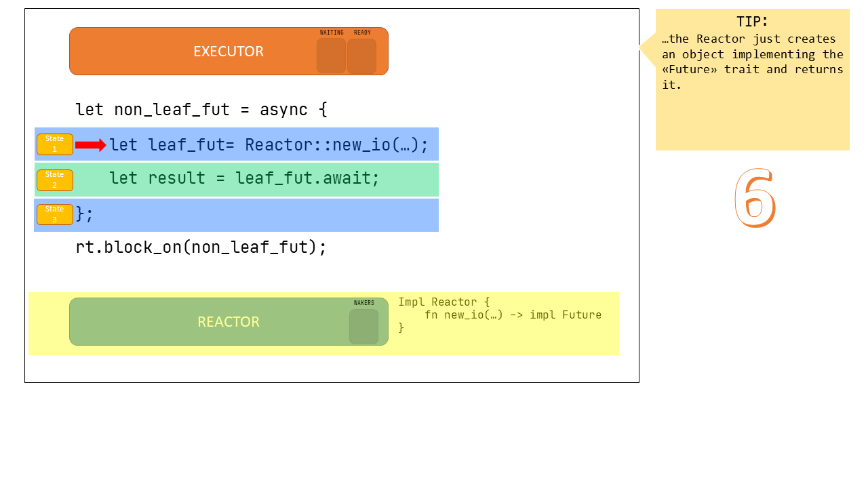868x488 pixels.
Task: Click the orange EXECUTOR box label
Action: click(x=229, y=52)
